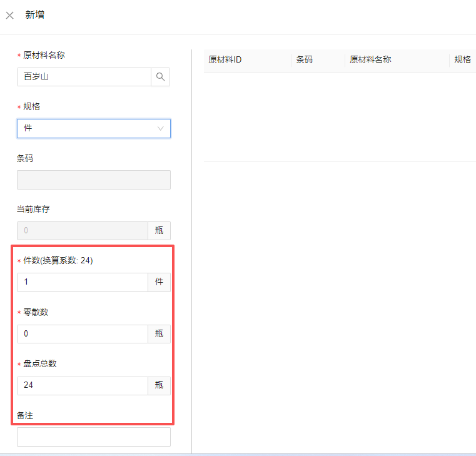This screenshot has width=476, height=456.
Task: Click the 瓶 unit tag beside 零散数
Action: [159, 334]
